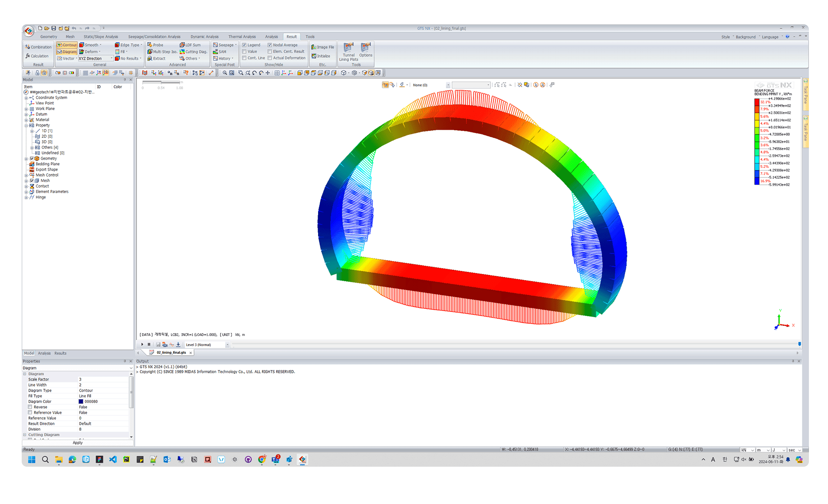Click the Options tool icon
Image resolution: width=828 pixels, height=504 pixels.
[x=365, y=50]
